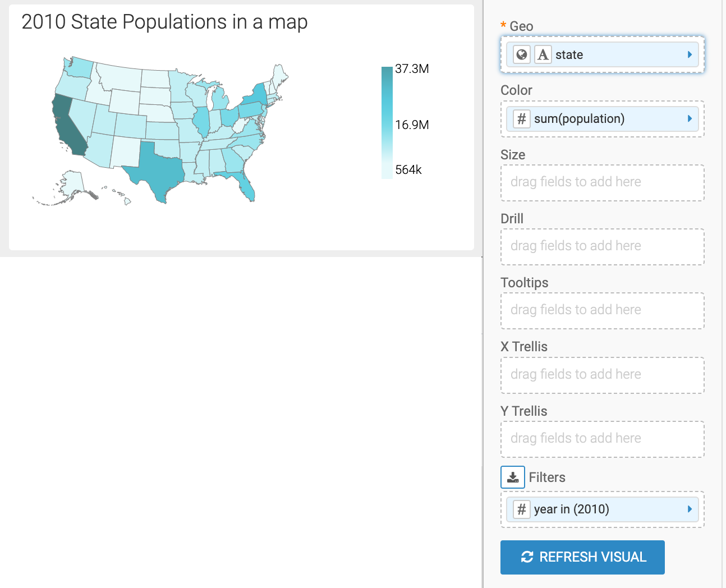This screenshot has width=726, height=588.
Task: Click the globe icon in the Geo field
Action: pos(522,54)
